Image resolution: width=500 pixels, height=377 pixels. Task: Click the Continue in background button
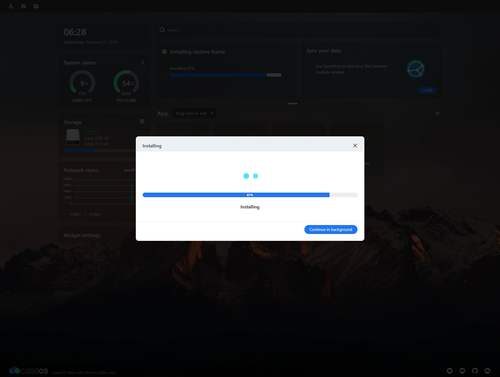click(331, 229)
